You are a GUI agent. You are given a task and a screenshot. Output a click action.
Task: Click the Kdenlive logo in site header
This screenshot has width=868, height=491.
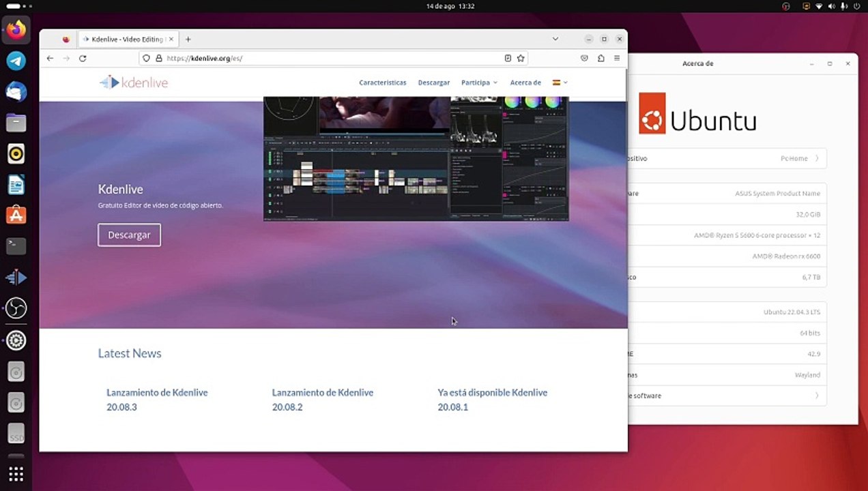click(x=134, y=83)
